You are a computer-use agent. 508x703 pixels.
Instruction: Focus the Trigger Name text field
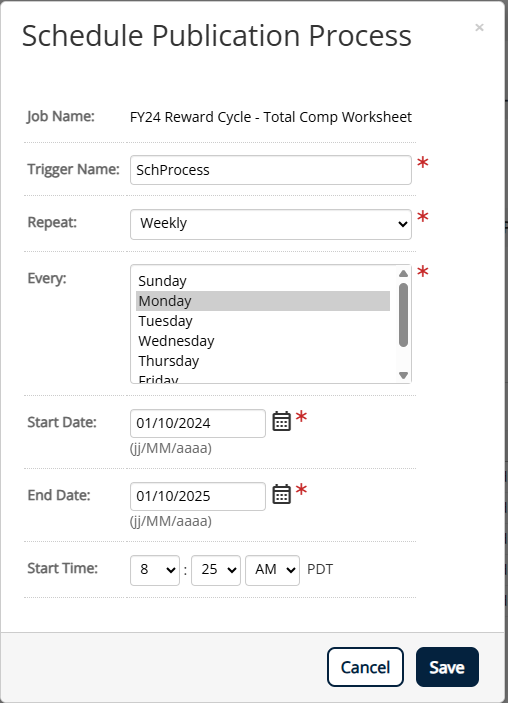pyautogui.click(x=271, y=170)
